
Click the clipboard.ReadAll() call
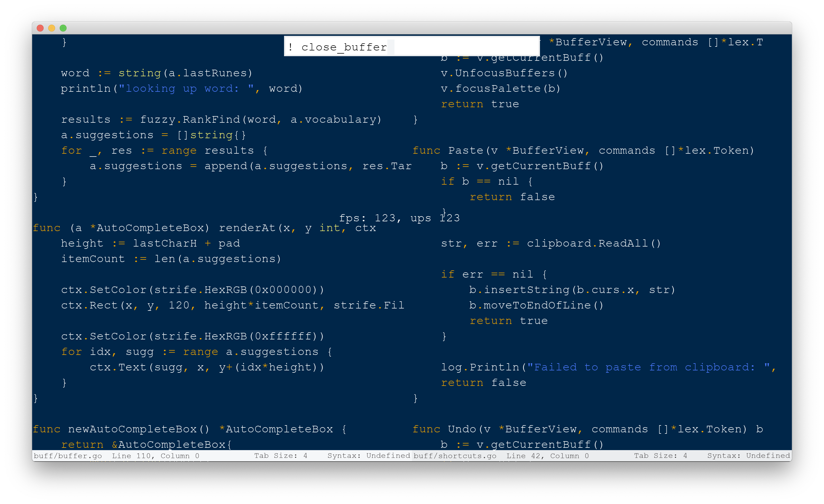point(594,244)
